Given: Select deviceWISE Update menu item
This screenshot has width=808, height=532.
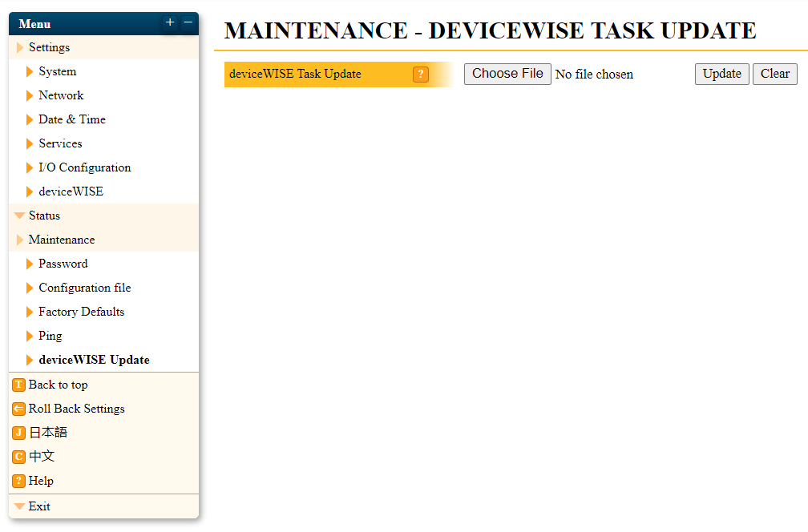Looking at the screenshot, I should (x=95, y=360).
